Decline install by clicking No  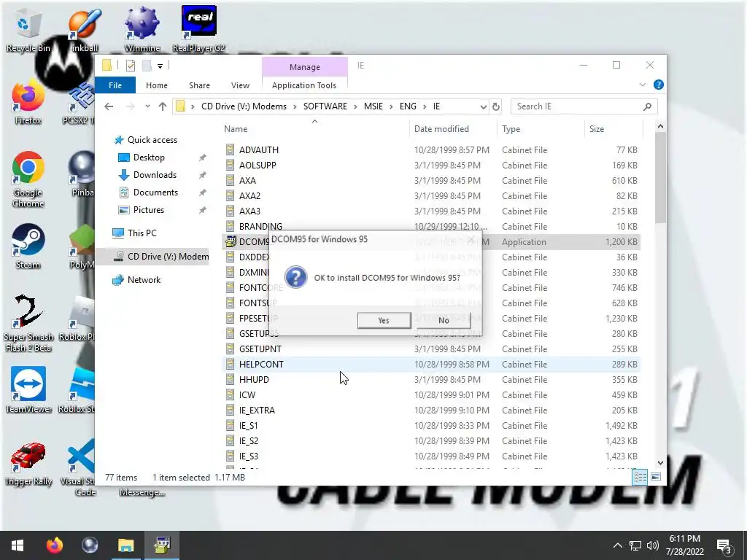tap(444, 321)
